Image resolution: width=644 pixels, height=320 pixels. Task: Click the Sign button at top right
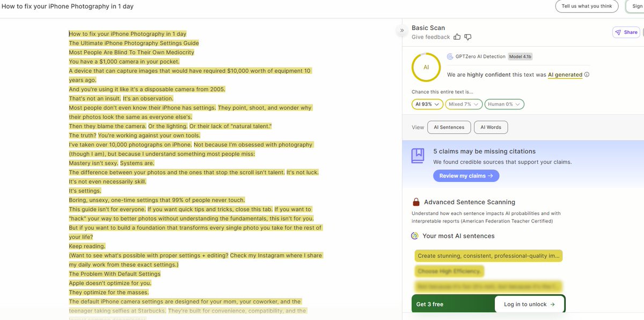point(635,6)
